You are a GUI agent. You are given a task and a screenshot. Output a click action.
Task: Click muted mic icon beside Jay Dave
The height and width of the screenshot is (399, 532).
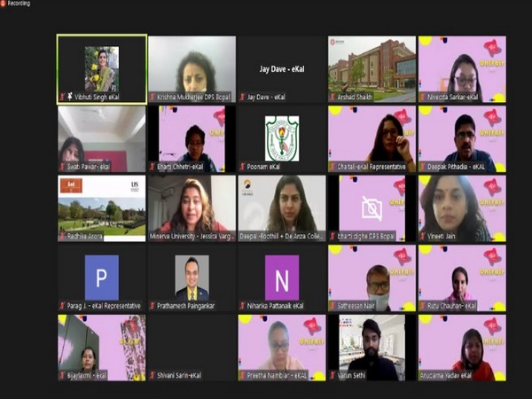pos(243,97)
